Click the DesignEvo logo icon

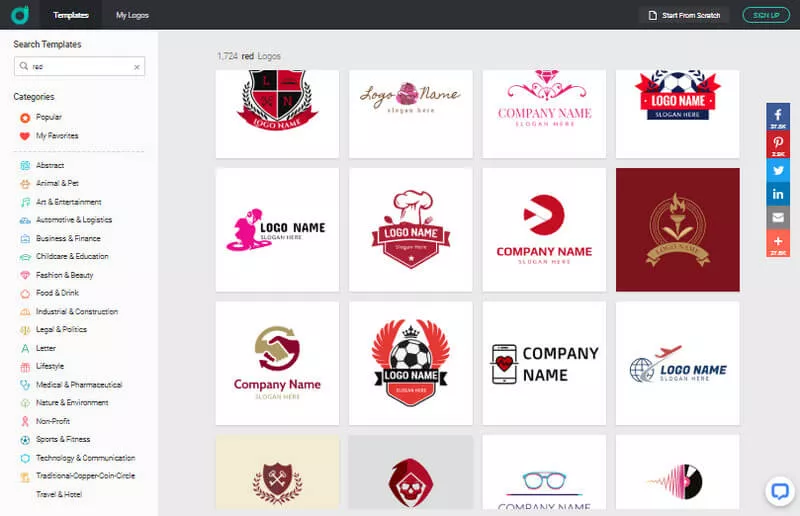click(x=20, y=15)
